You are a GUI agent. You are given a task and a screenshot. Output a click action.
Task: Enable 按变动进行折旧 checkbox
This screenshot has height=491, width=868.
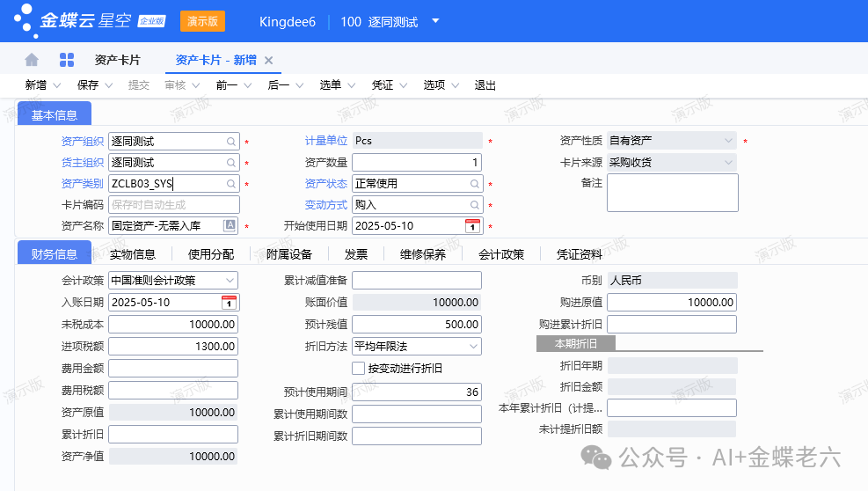pyautogui.click(x=359, y=368)
